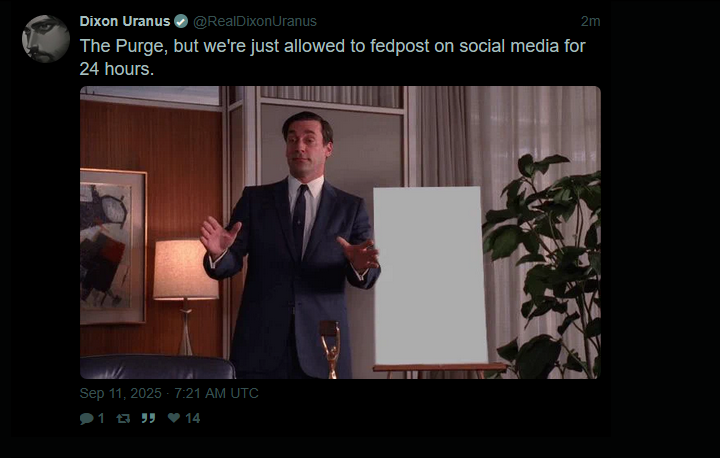Click the retweet arrows icon
The width and height of the screenshot is (720, 458).
pyautogui.click(x=123, y=418)
